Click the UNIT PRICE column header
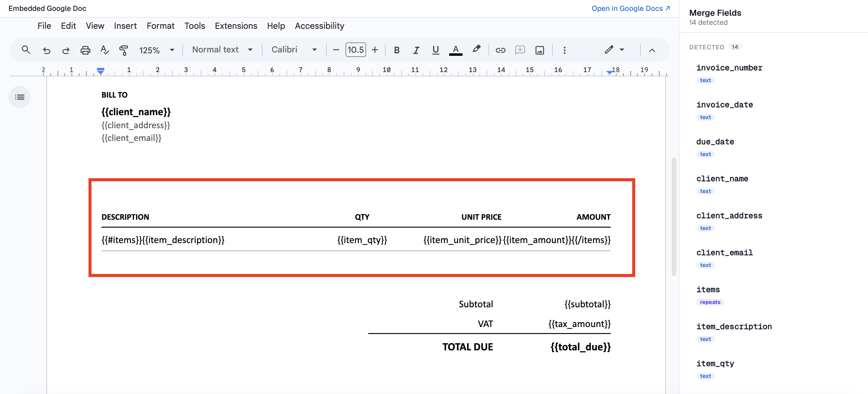 click(x=481, y=217)
